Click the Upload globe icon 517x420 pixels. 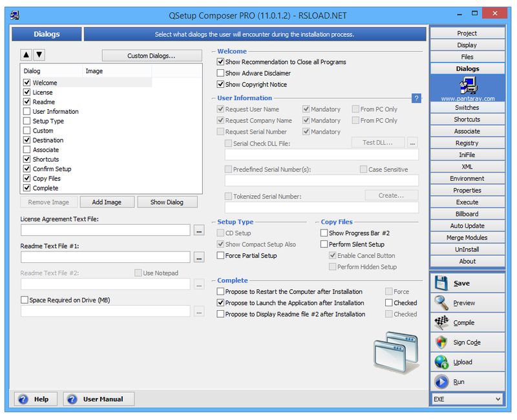click(x=441, y=362)
